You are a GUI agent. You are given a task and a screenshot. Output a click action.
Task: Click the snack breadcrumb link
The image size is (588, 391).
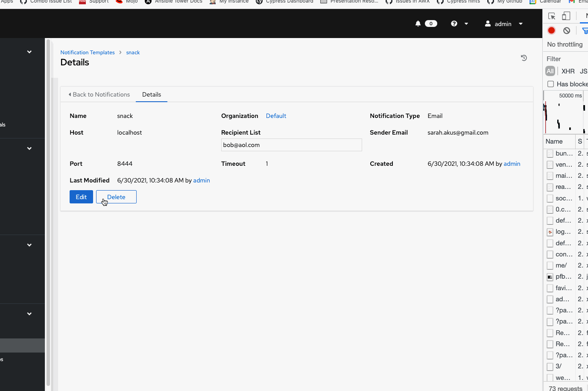(133, 53)
